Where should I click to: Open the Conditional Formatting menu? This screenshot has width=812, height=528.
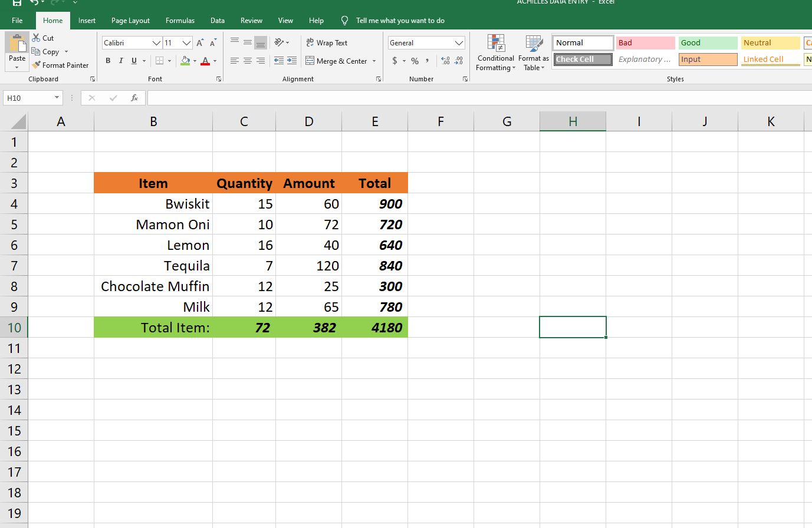click(495, 53)
